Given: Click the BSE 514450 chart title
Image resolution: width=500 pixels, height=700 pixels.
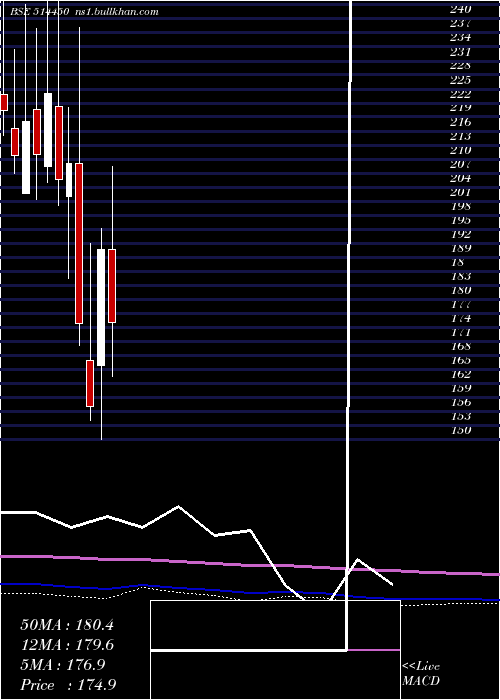Looking at the screenshot, I should pos(39,12).
